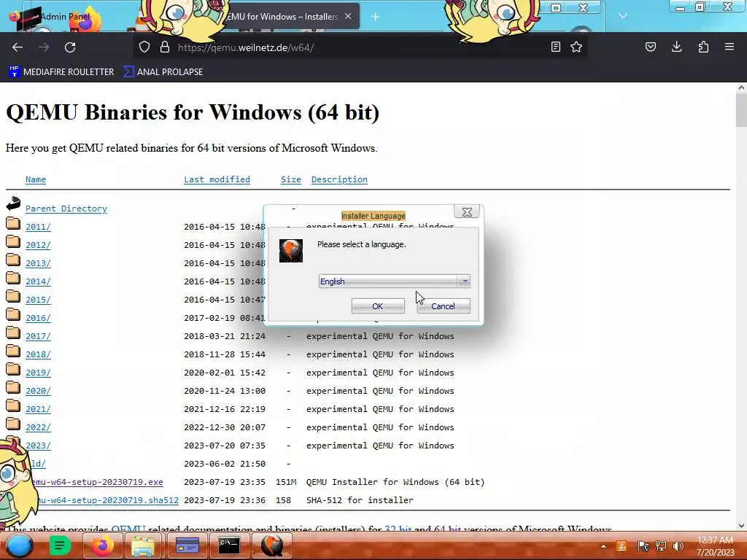
Task: Open the downloads panel
Action: (676, 47)
